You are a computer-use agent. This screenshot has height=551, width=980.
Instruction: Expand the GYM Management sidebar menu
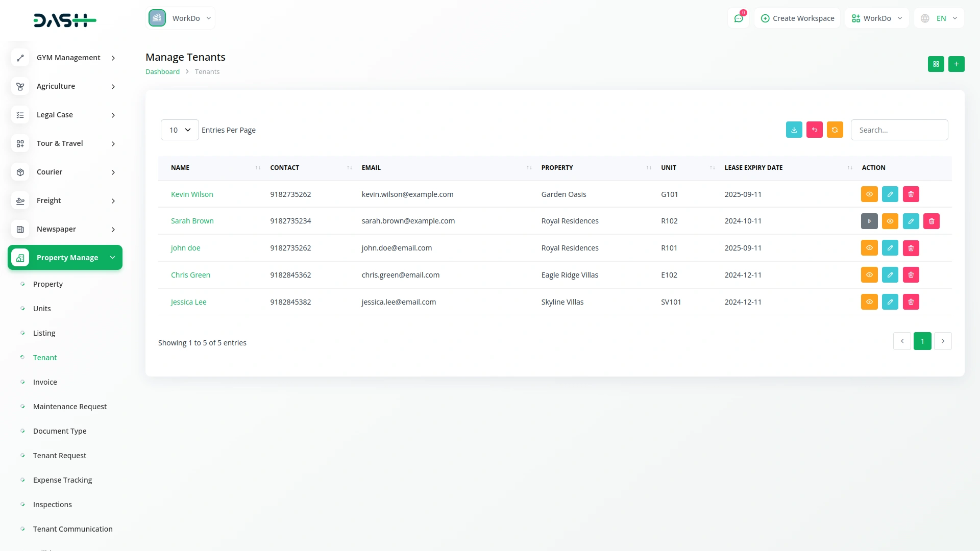click(x=68, y=58)
